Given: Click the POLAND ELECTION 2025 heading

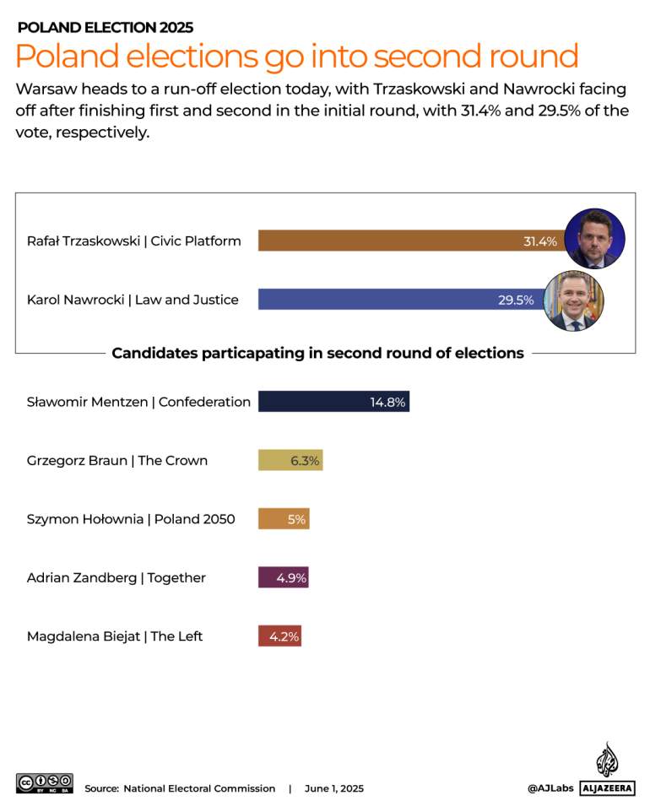Looking at the screenshot, I should tap(105, 27).
